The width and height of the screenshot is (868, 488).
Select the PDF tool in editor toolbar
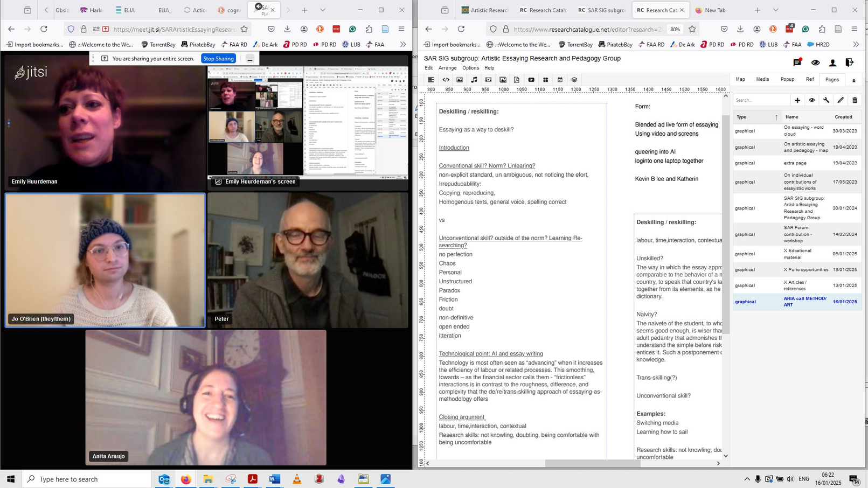coord(516,80)
